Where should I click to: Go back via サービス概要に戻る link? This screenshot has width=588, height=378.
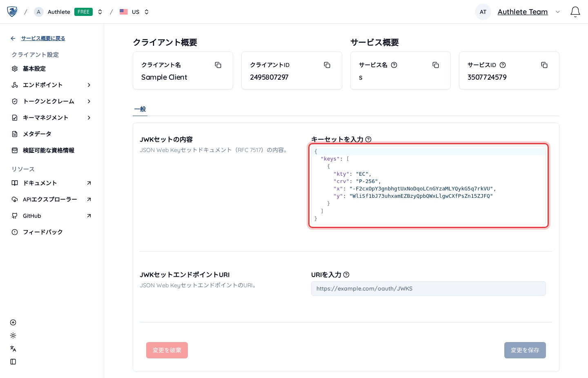[x=43, y=38]
